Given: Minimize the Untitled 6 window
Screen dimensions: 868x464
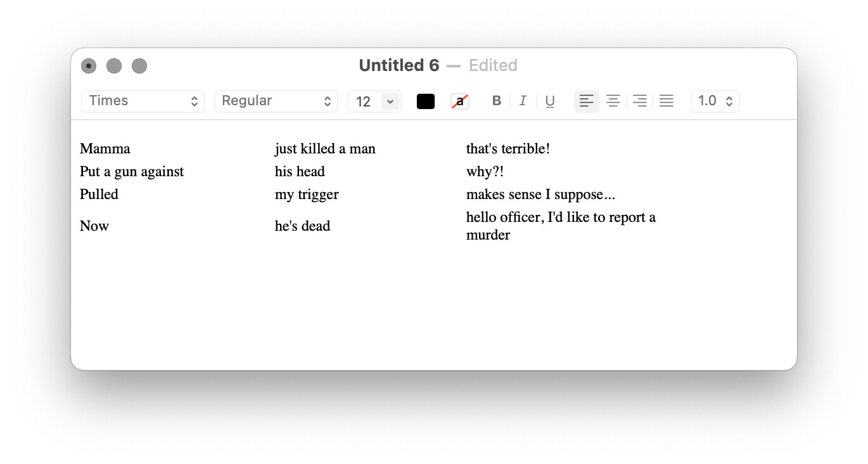Looking at the screenshot, I should tap(114, 66).
